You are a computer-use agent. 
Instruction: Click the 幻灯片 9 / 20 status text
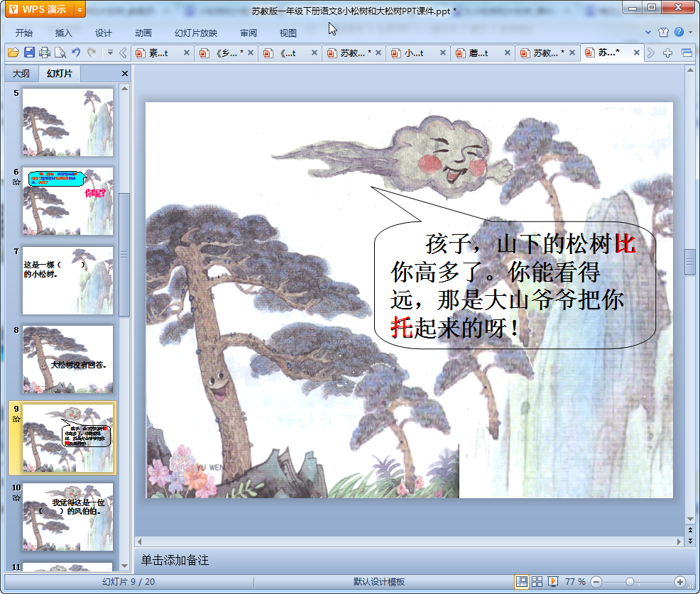[128, 581]
